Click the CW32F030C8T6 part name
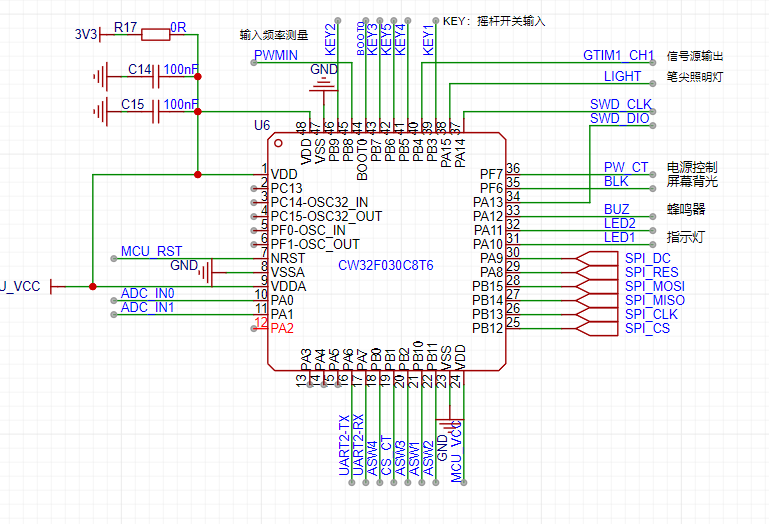769x524 pixels. tap(385, 265)
